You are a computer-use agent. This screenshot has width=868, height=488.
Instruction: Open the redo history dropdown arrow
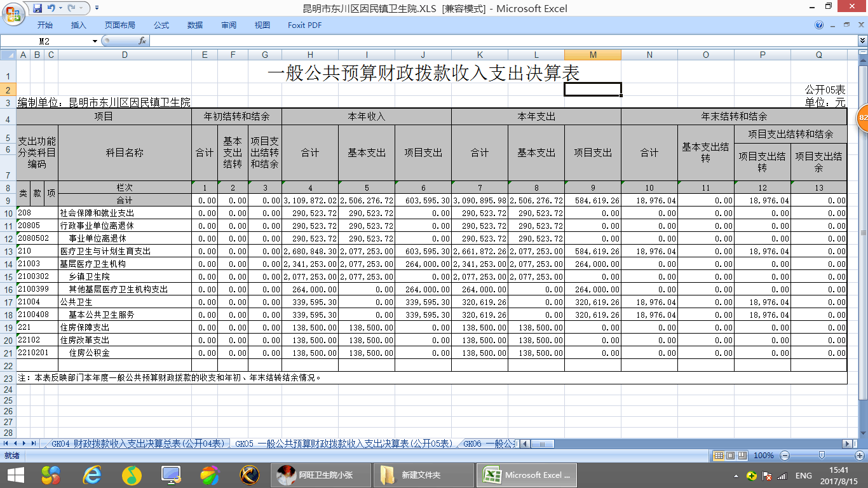pos(81,8)
